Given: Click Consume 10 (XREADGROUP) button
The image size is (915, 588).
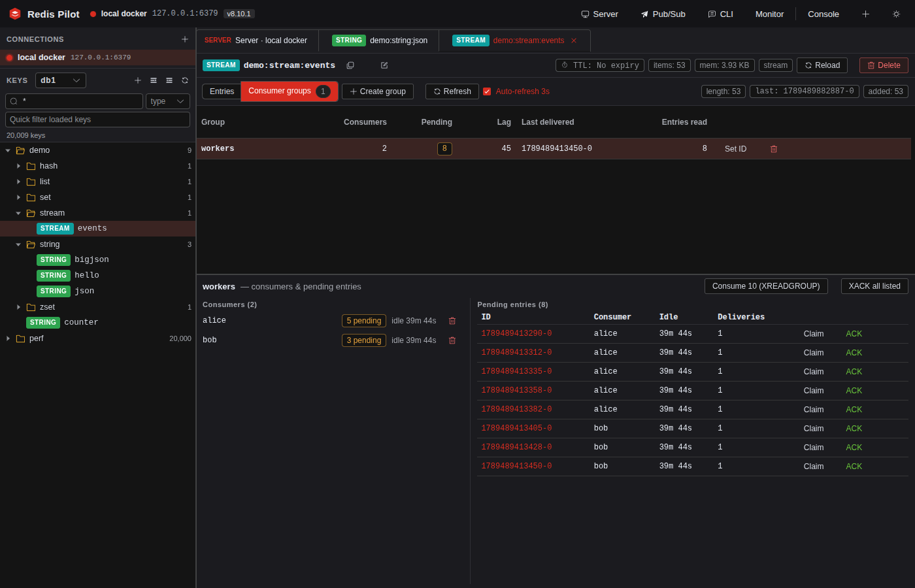Looking at the screenshot, I should [x=766, y=286].
